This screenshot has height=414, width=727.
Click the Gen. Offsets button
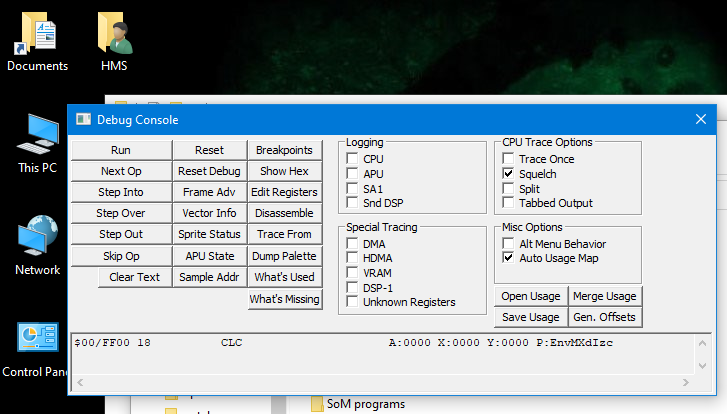coord(605,317)
